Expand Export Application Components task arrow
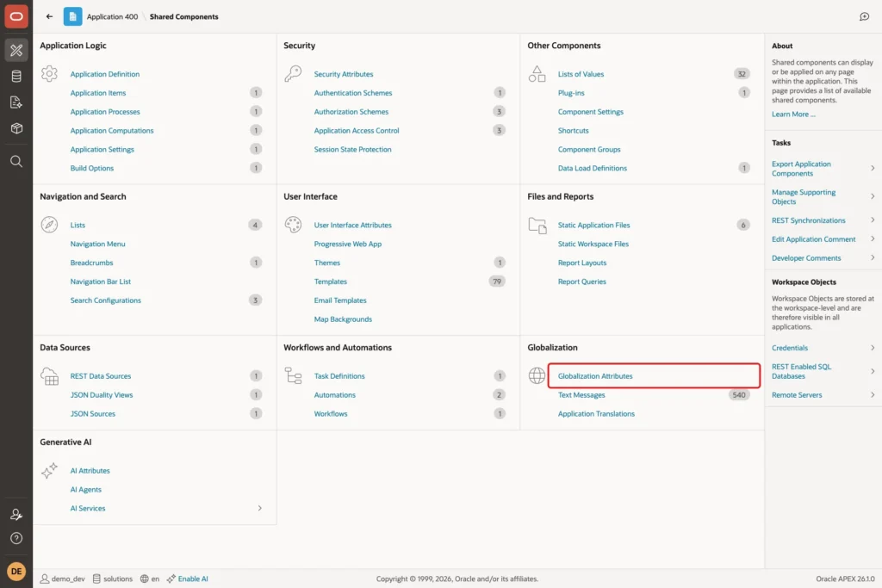 [873, 168]
